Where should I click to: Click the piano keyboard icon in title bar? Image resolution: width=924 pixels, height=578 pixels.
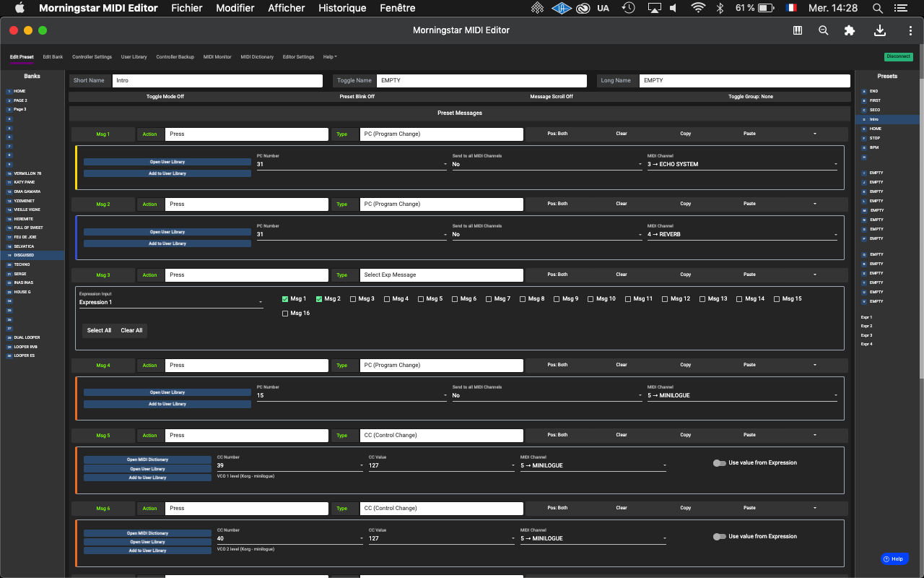[x=798, y=30]
